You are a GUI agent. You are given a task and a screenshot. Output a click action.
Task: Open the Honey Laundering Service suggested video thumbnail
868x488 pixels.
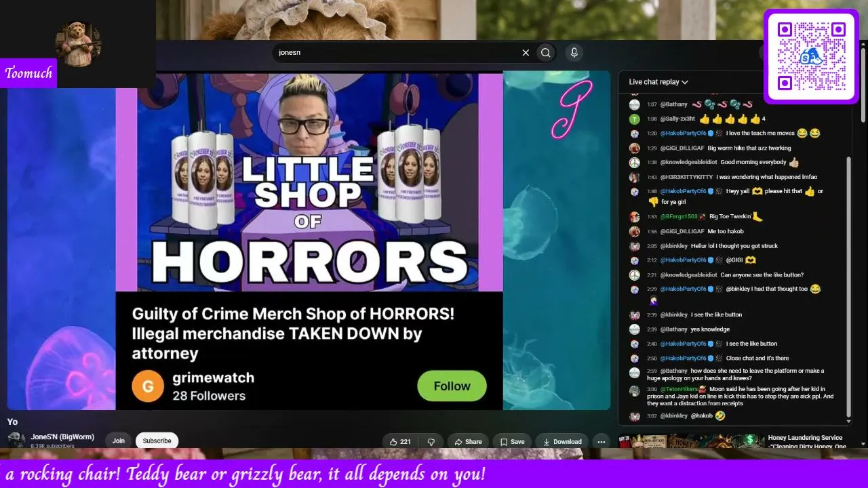tap(690, 442)
